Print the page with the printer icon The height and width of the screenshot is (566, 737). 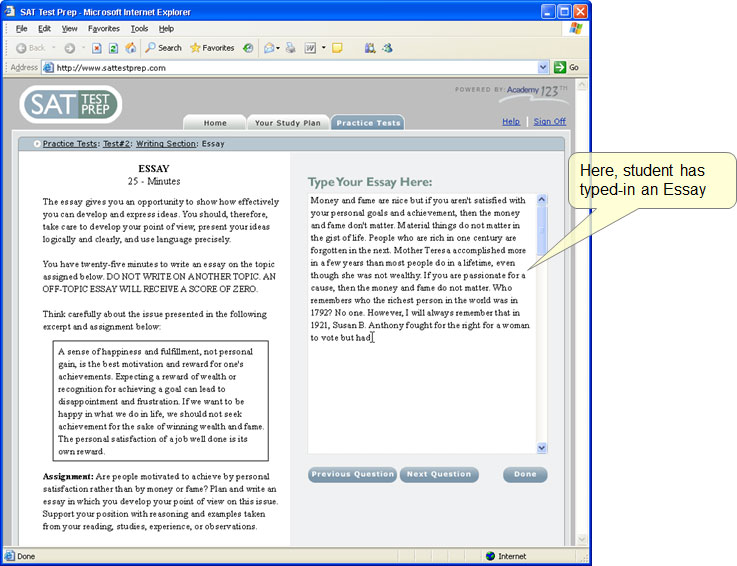point(291,48)
